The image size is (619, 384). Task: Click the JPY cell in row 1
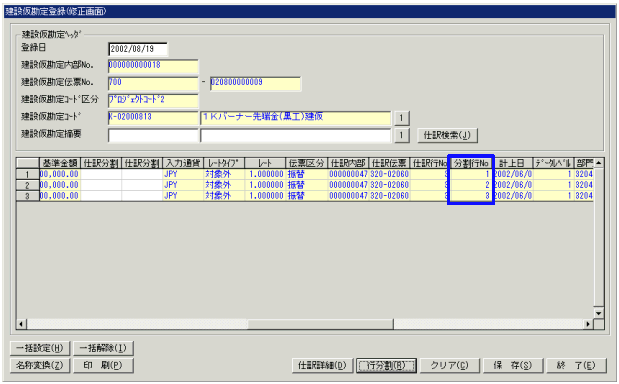pos(183,174)
